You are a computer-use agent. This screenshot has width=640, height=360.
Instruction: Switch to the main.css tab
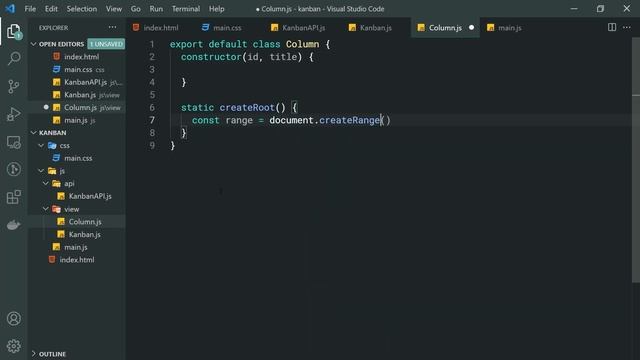point(222,28)
